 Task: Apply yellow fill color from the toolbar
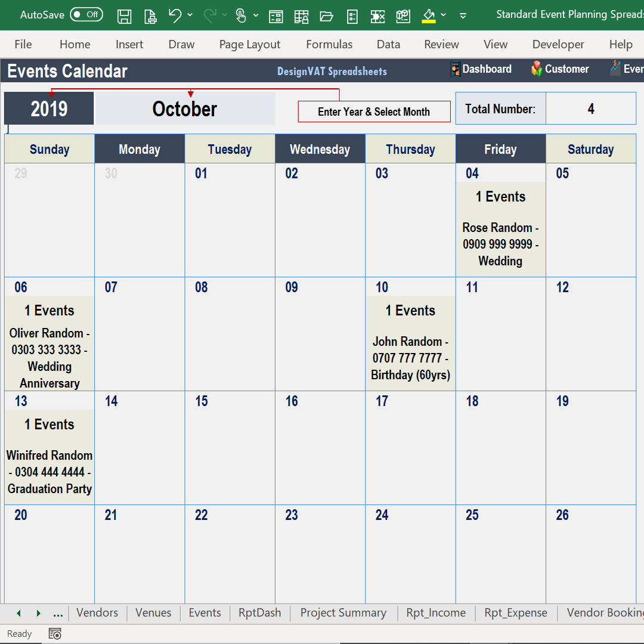[428, 16]
